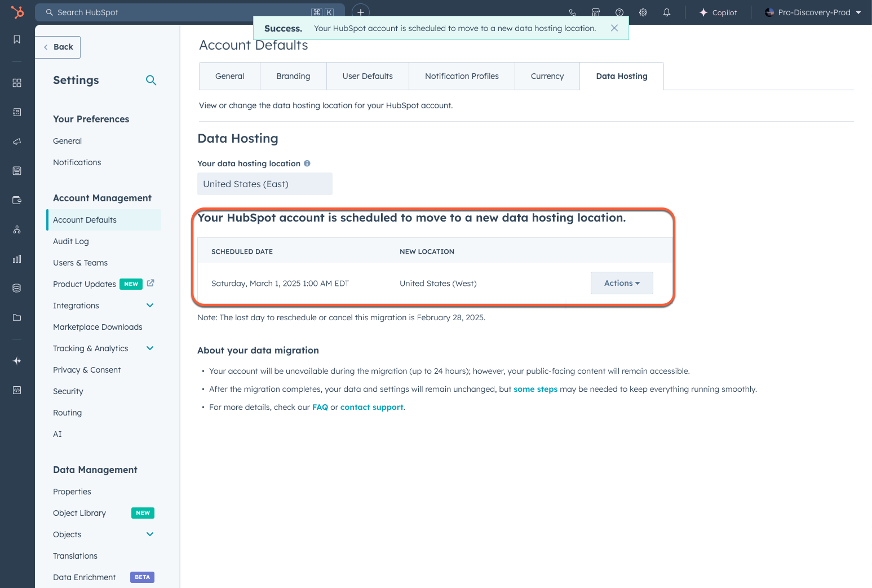Open the Marketplace storefront icon
The width and height of the screenshot is (872, 588).
pos(596,12)
